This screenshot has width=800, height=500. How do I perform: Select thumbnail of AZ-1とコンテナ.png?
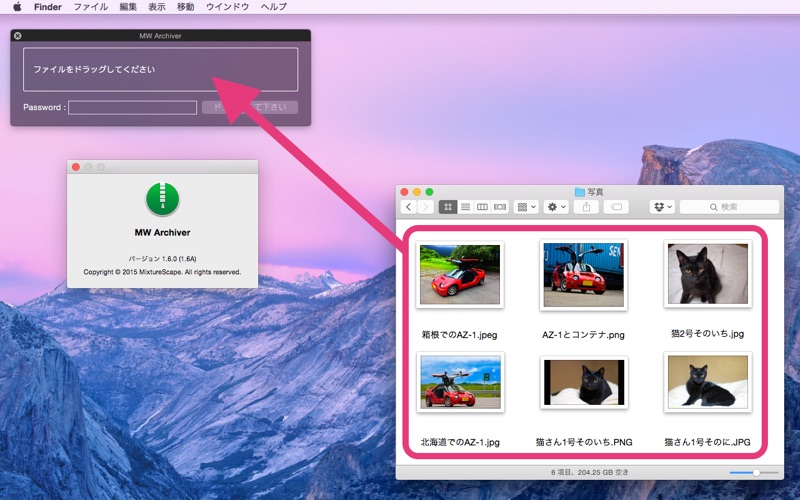(x=583, y=274)
